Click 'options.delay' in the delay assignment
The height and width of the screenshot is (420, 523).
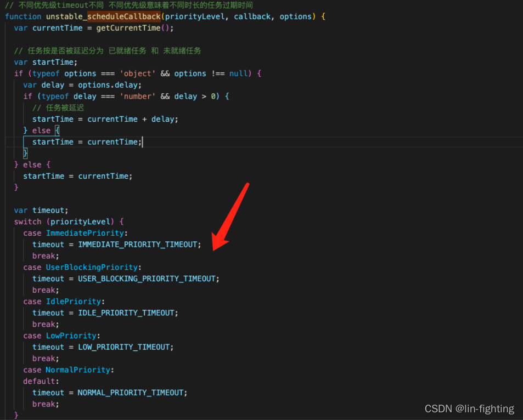(108, 85)
